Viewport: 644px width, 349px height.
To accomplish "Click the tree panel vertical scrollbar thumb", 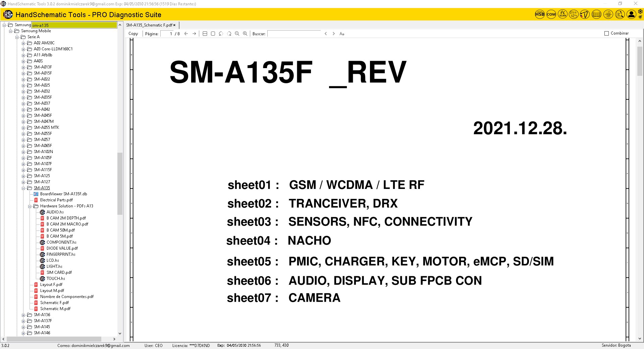I will (x=120, y=184).
